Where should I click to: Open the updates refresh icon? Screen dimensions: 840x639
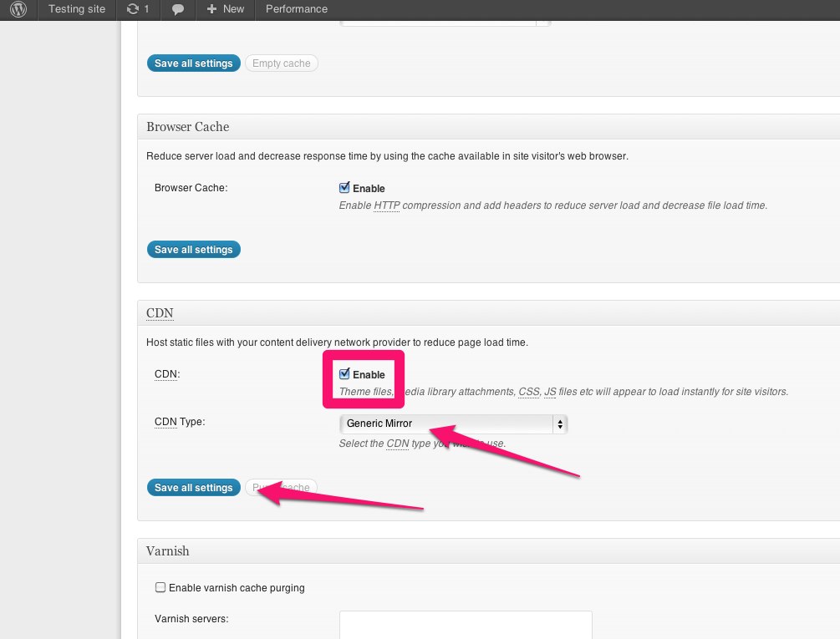(133, 9)
